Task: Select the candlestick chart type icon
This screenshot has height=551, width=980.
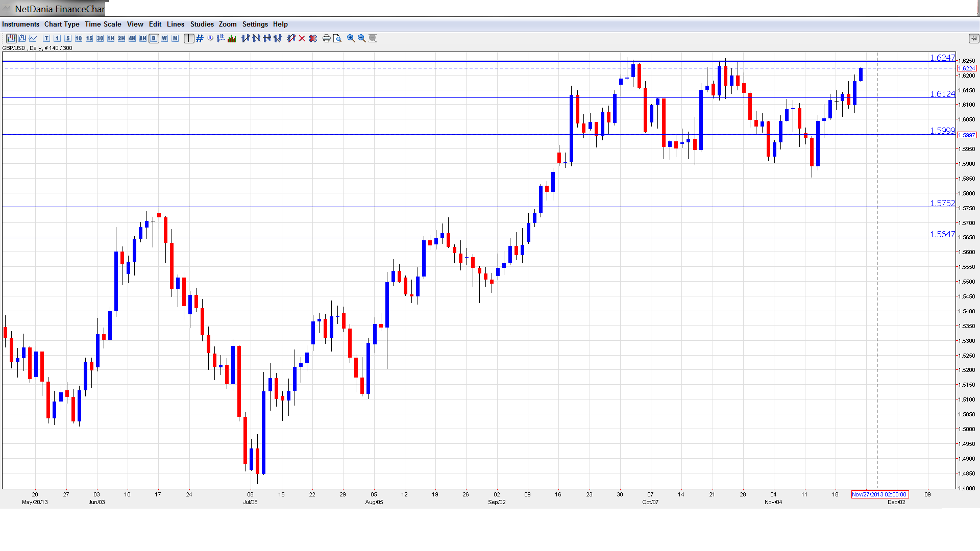Action: pos(11,38)
